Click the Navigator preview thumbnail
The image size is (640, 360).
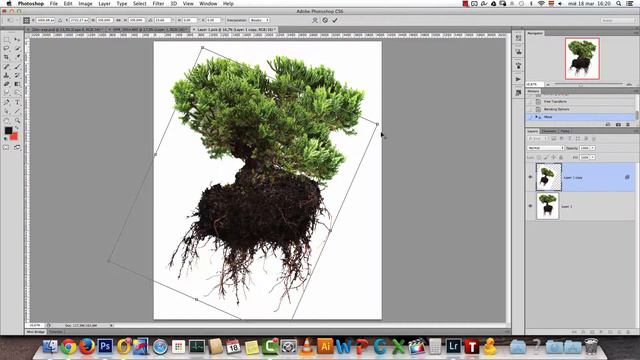(x=582, y=58)
